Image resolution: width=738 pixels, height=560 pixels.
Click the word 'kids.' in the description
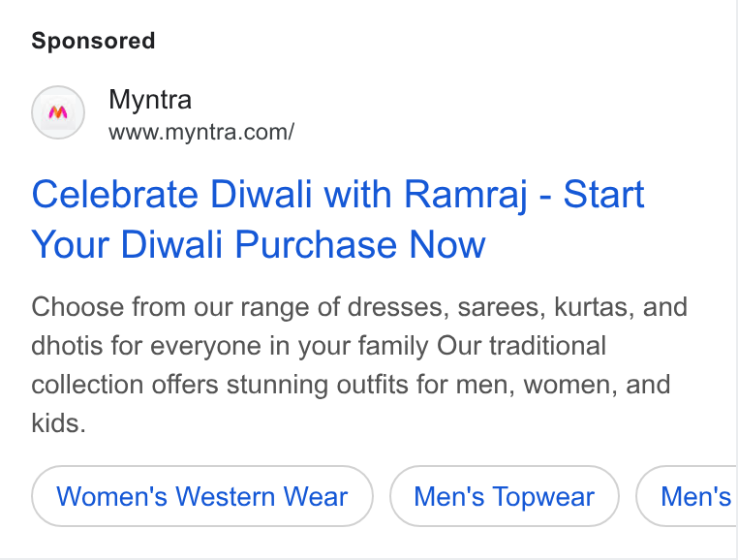(59, 422)
